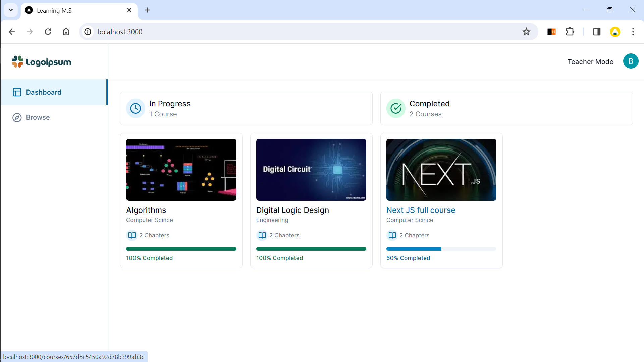Open the user avatar B menu
This screenshot has width=644, height=362.
[631, 61]
